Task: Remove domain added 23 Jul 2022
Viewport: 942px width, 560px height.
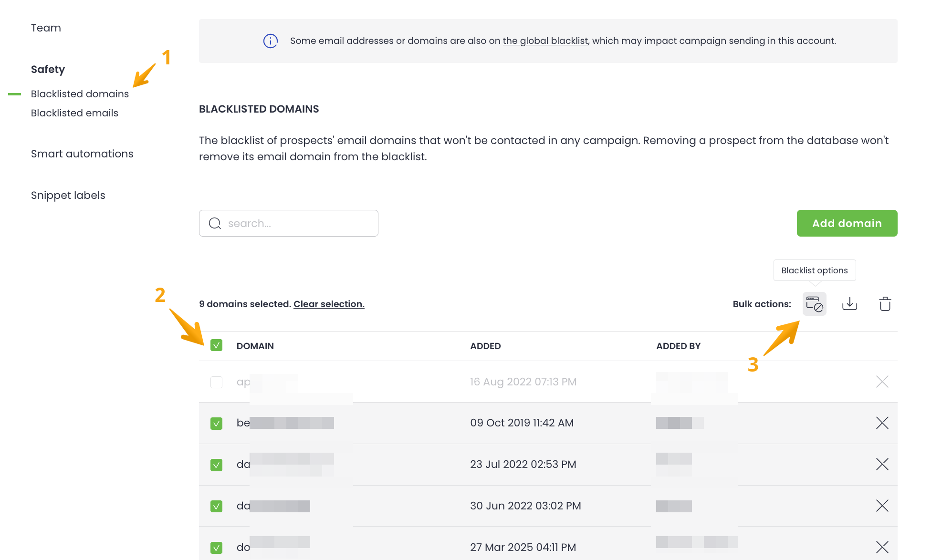Action: point(882,464)
